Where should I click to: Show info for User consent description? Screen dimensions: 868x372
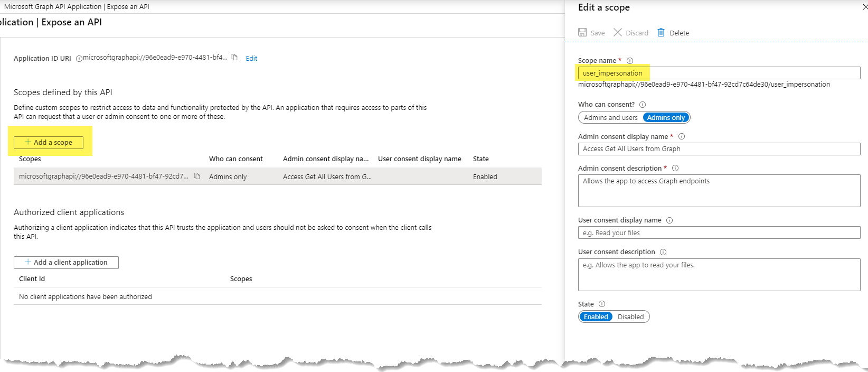pyautogui.click(x=663, y=252)
